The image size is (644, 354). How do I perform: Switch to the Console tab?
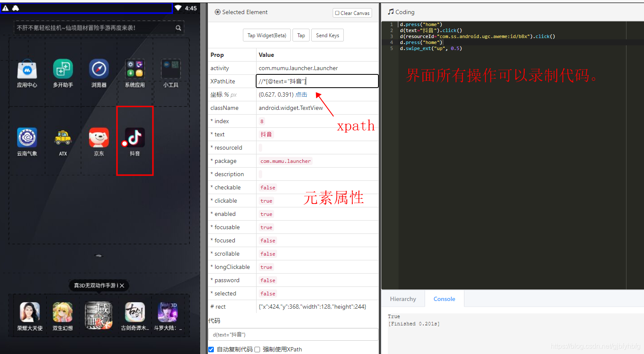[x=444, y=298]
